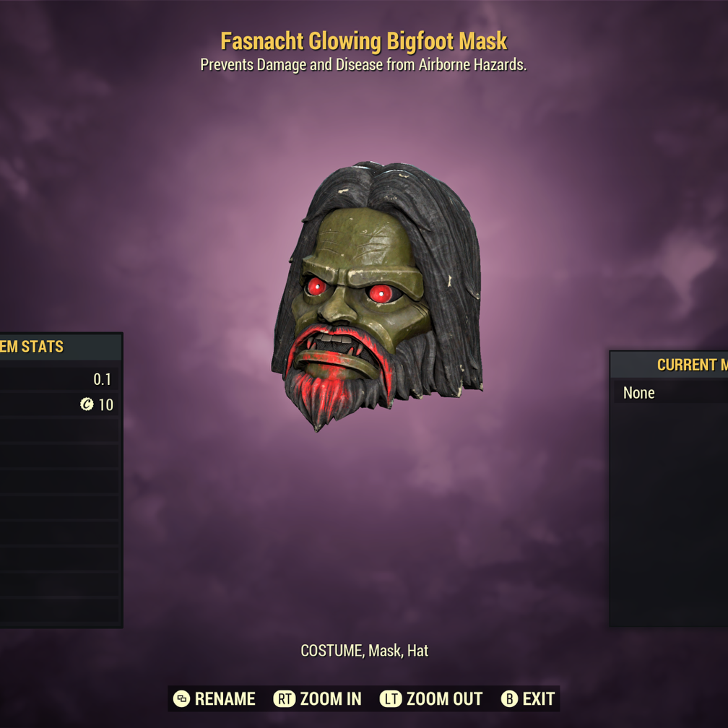Select the EXIT label

coord(539,699)
